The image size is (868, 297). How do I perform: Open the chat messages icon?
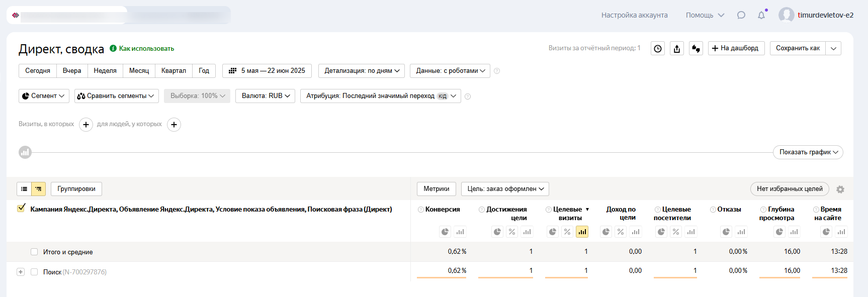click(x=741, y=15)
